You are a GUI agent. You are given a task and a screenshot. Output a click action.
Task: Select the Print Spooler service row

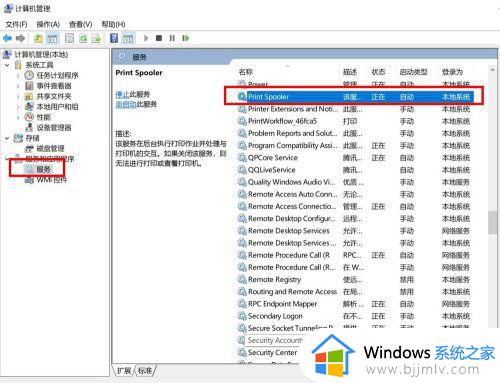click(354, 97)
